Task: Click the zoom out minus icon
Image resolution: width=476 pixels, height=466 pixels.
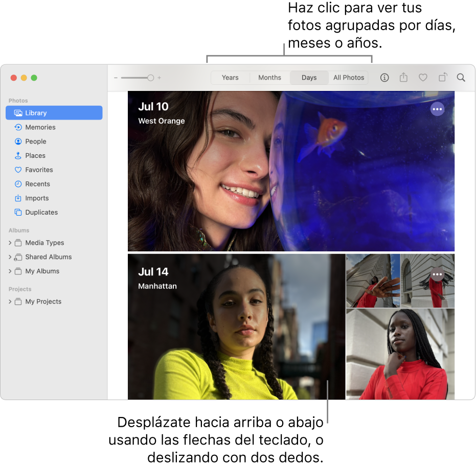Action: pos(116,78)
